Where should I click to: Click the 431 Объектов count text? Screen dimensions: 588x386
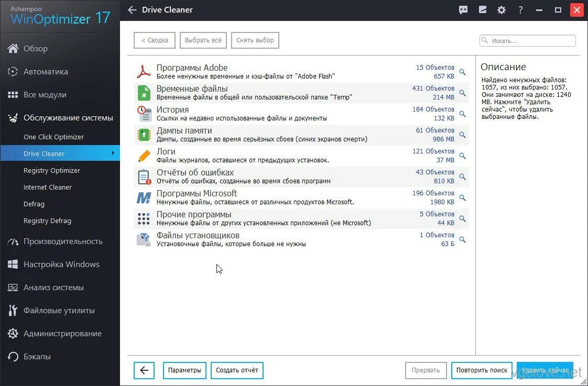(x=433, y=89)
